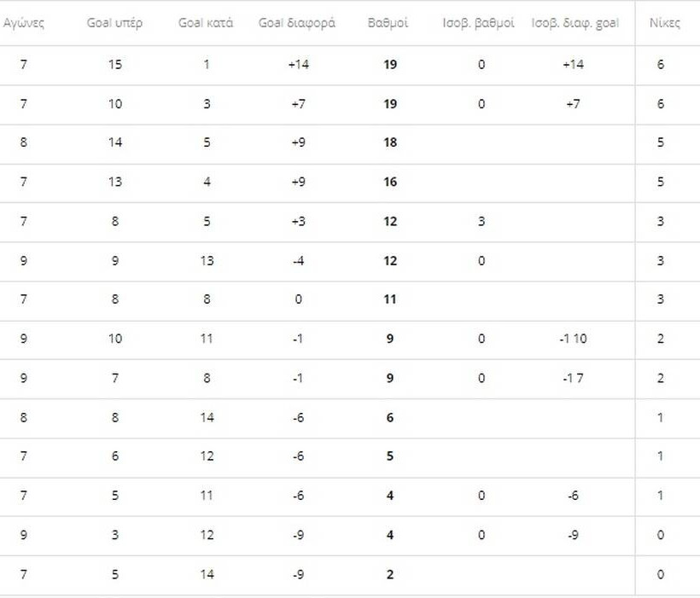Click the bold 18 points cell
Viewport: 700px width, 598px height.
(x=390, y=142)
